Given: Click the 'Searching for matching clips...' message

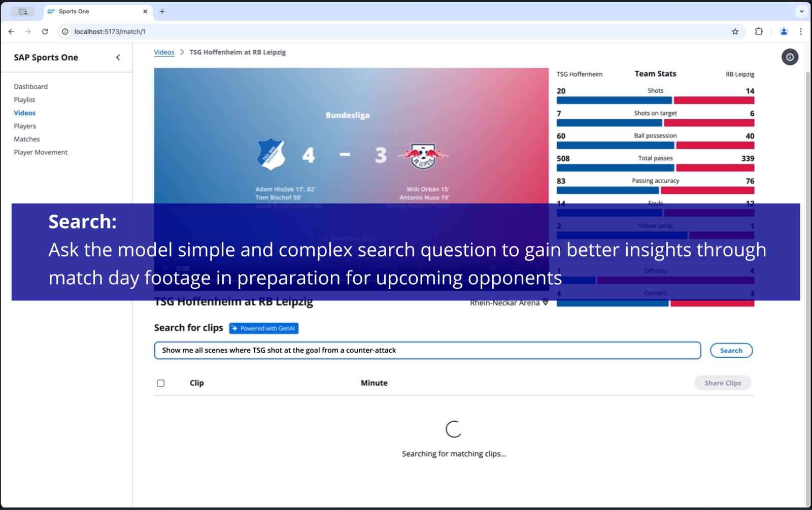Looking at the screenshot, I should tap(454, 454).
